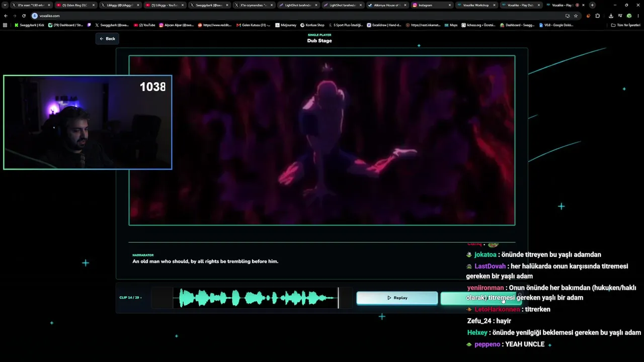The width and height of the screenshot is (644, 362).
Task: Open the tab search dropdown arrow
Action: click(6, 5)
